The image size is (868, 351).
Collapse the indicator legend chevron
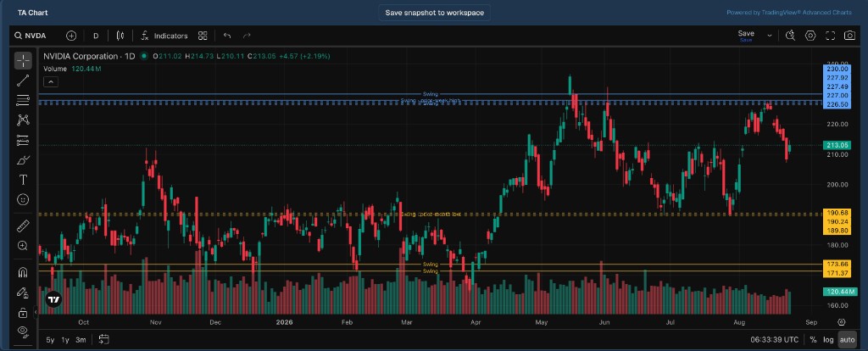[50, 82]
